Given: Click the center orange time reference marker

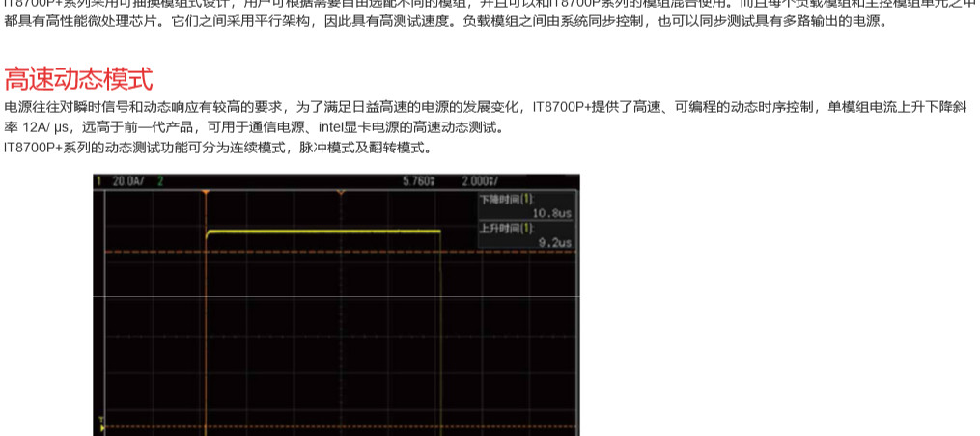Looking at the screenshot, I should pos(340,193).
